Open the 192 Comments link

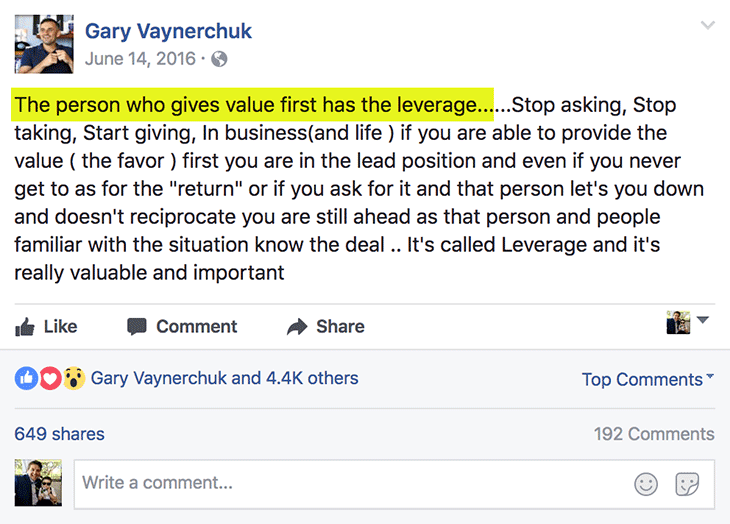point(654,434)
